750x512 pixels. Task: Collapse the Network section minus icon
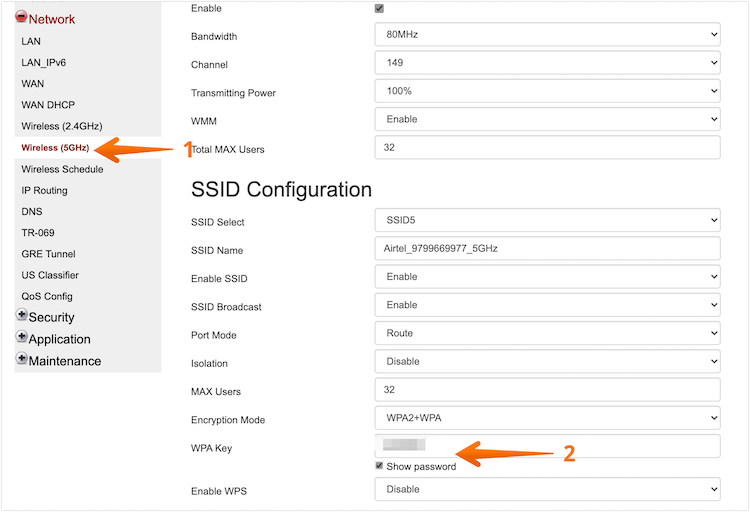[21, 18]
